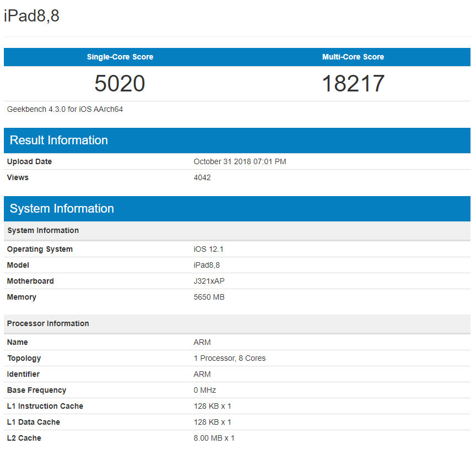Click the L2 Cache value 8.00 MB x 1
The height and width of the screenshot is (455, 476).
tap(214, 438)
